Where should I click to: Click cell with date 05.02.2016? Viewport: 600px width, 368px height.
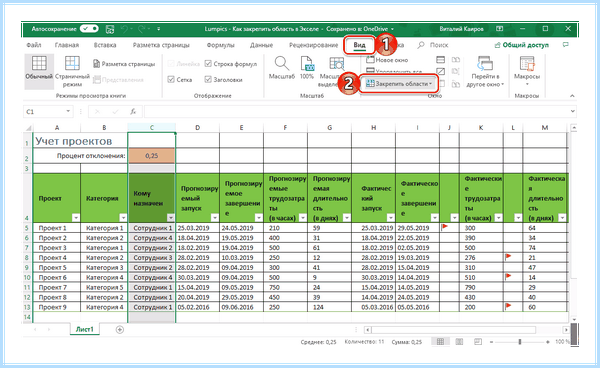click(197, 307)
